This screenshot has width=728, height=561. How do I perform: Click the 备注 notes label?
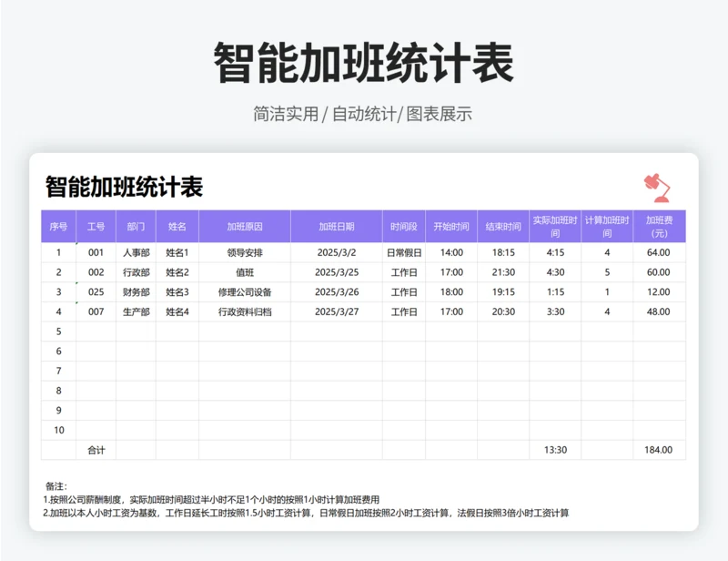pyautogui.click(x=56, y=486)
